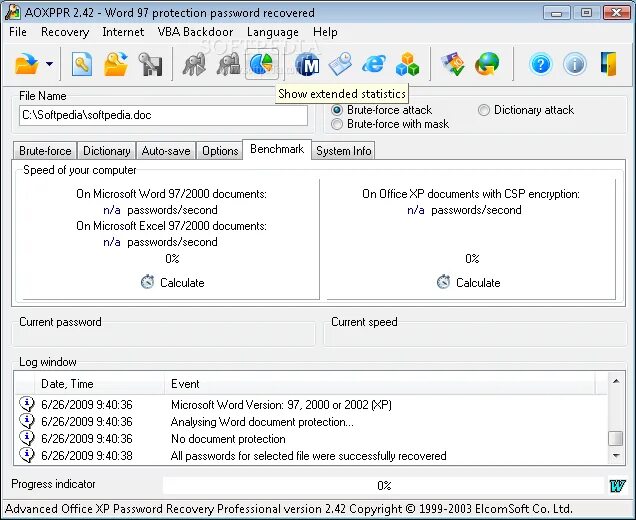Click log window scroll up arrow
Viewport: 636px width, 520px height.
point(616,380)
